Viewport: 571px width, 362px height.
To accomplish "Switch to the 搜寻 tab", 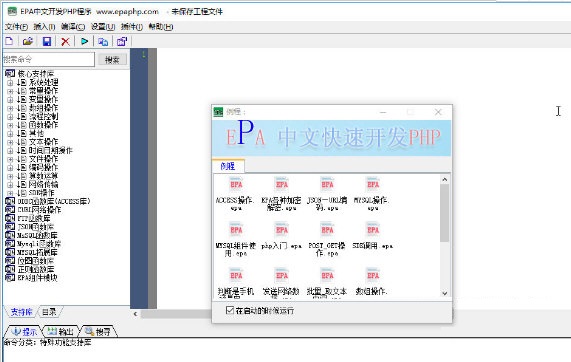I will pyautogui.click(x=98, y=331).
